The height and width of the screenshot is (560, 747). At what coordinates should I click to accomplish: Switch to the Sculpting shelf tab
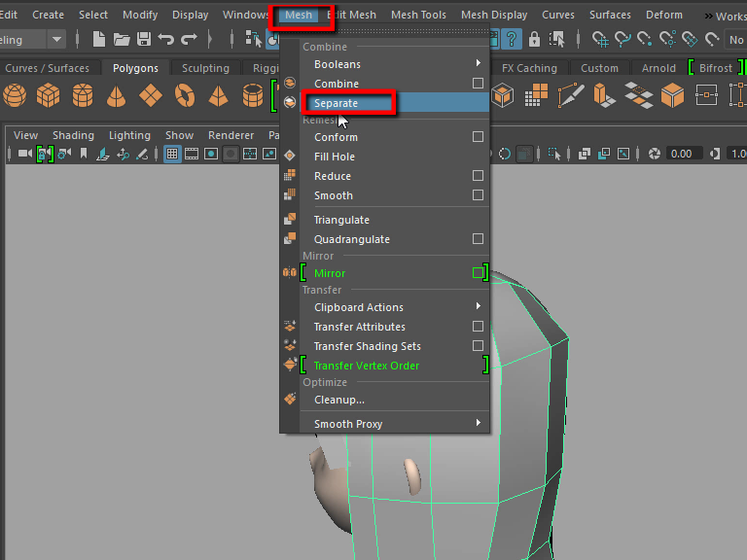[205, 68]
